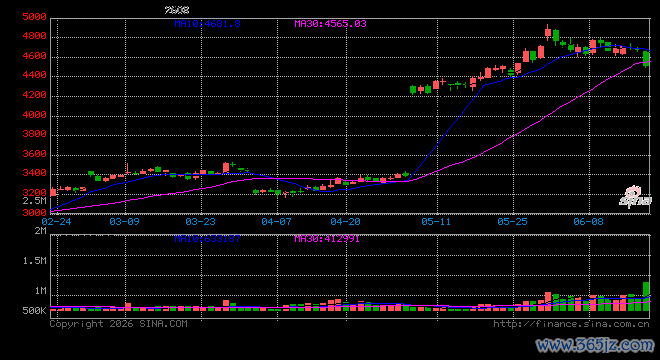The image size is (660, 360).
Task: Click the 03-23 date label
Action: pyautogui.click(x=200, y=222)
